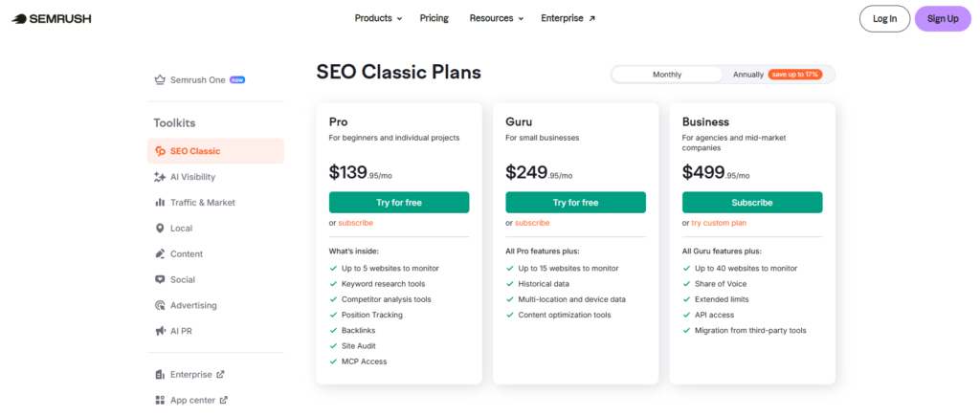Screen dimensions: 980x416
Task: Open the Pricing menu item
Action: pyautogui.click(x=434, y=18)
